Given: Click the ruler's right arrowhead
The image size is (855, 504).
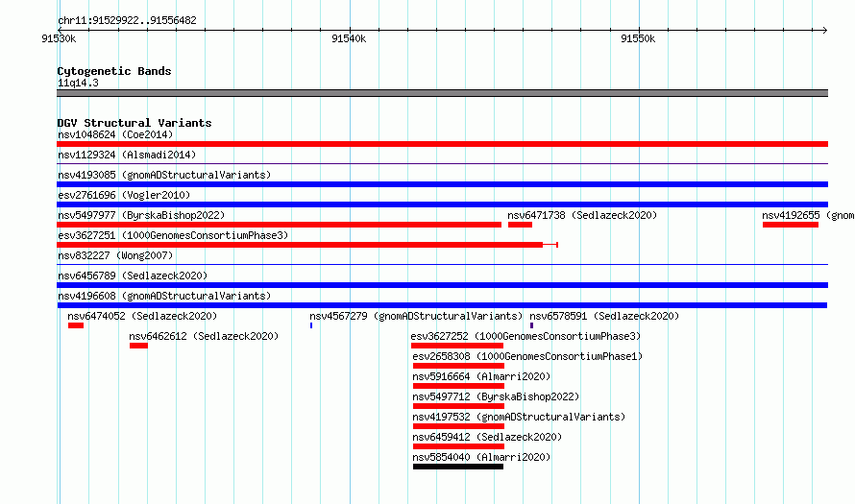Looking at the screenshot, I should coord(825,30).
